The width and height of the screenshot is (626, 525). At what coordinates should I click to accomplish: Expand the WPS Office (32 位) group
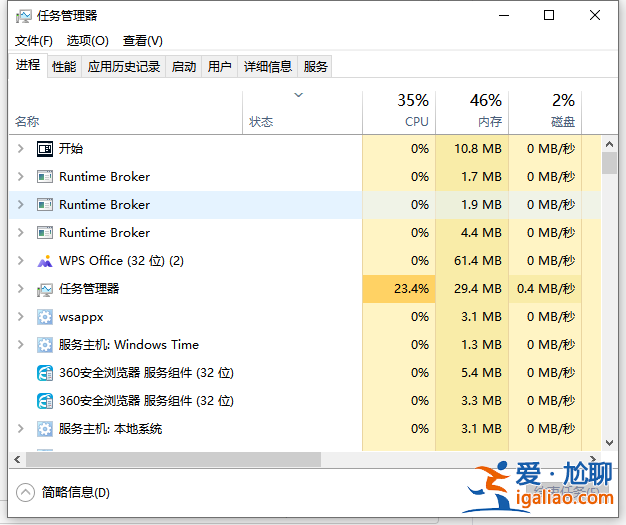pos(21,261)
